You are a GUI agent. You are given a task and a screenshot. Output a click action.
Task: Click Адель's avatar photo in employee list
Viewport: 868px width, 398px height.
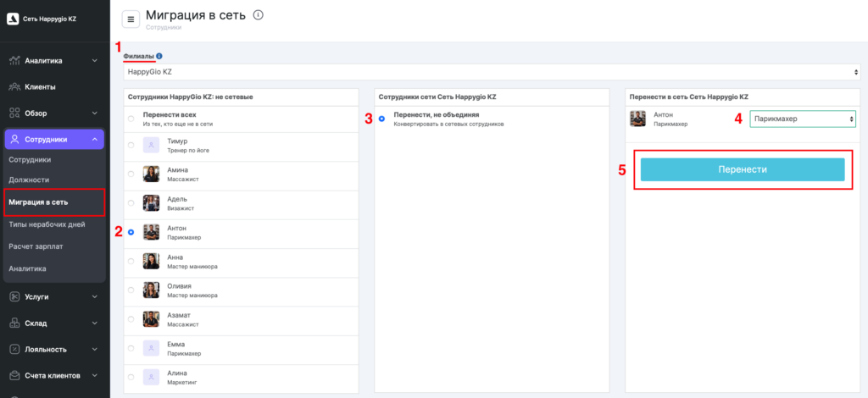[x=152, y=203]
